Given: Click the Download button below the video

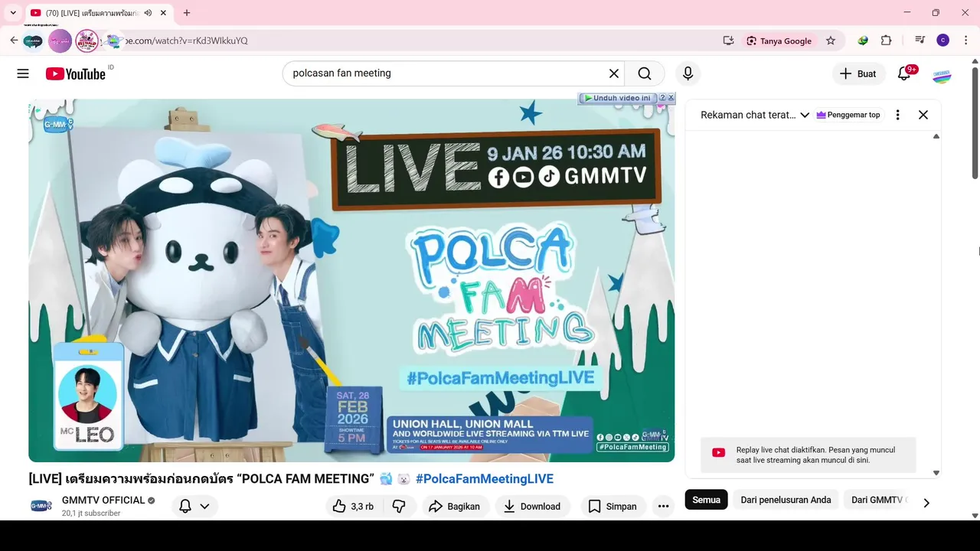Looking at the screenshot, I should (x=532, y=506).
